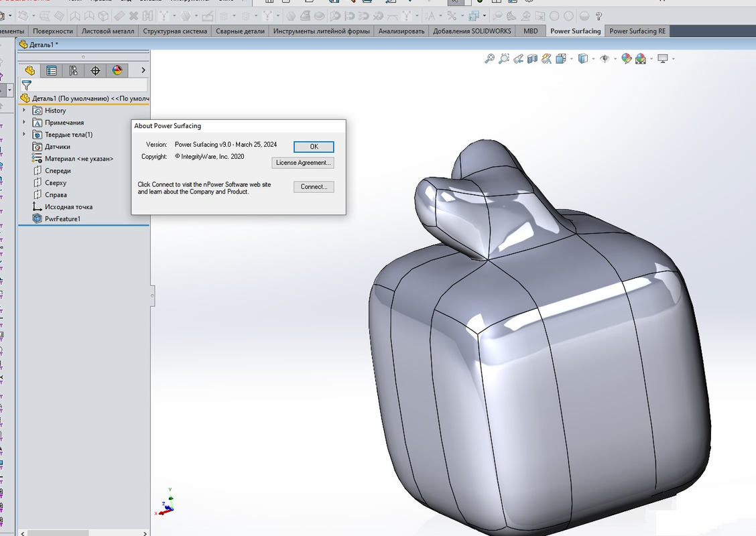Switch to the Структурная система tab
756x536 pixels.
(175, 31)
